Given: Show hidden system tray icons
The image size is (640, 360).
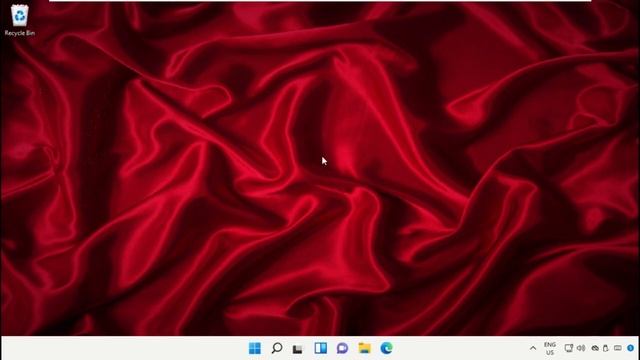Looking at the screenshot, I should click(x=533, y=348).
